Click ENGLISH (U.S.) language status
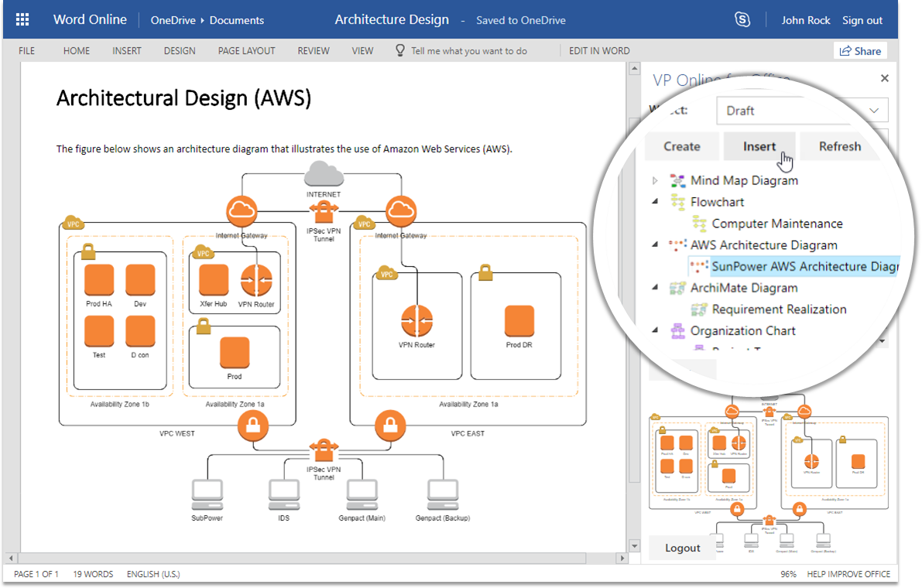 pos(153,574)
